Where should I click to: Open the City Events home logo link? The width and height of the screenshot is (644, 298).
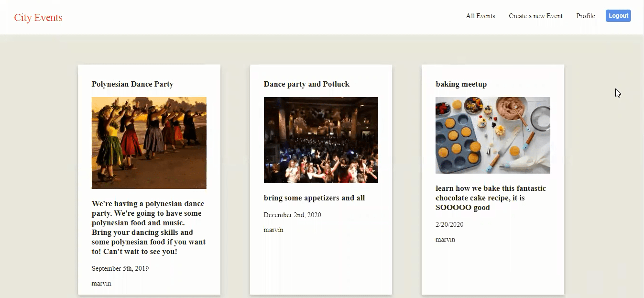pos(38,18)
